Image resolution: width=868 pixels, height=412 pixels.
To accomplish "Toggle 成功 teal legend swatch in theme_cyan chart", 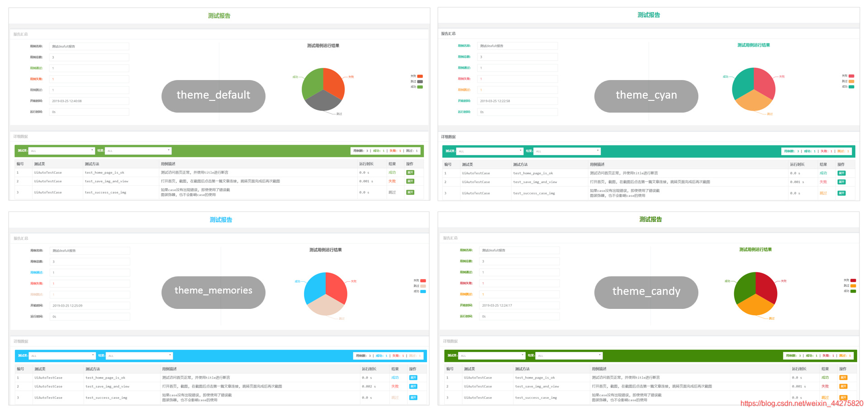I will (851, 87).
